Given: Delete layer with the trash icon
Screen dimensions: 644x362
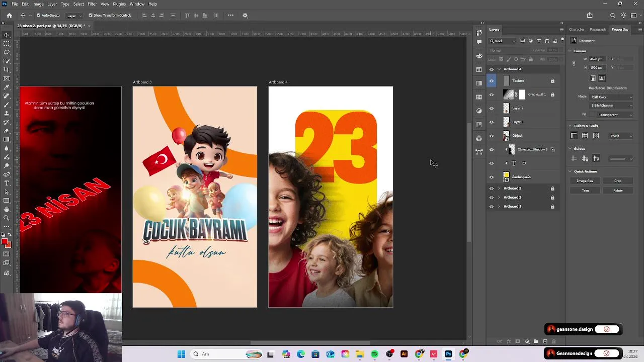Looking at the screenshot, I should [x=554, y=341].
